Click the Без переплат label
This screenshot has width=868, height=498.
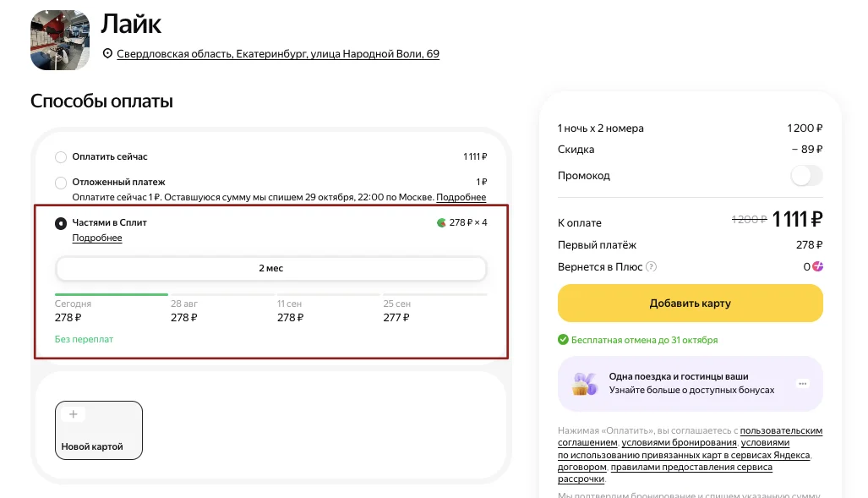pos(84,339)
